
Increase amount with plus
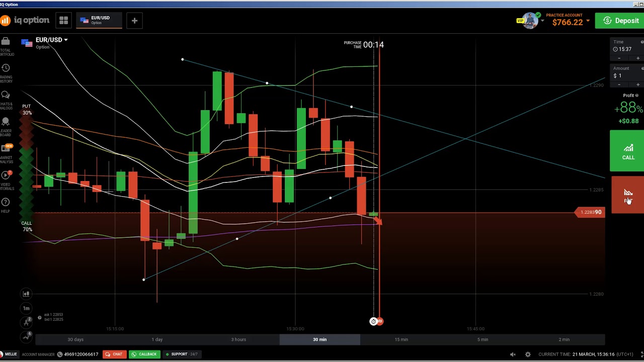click(638, 84)
